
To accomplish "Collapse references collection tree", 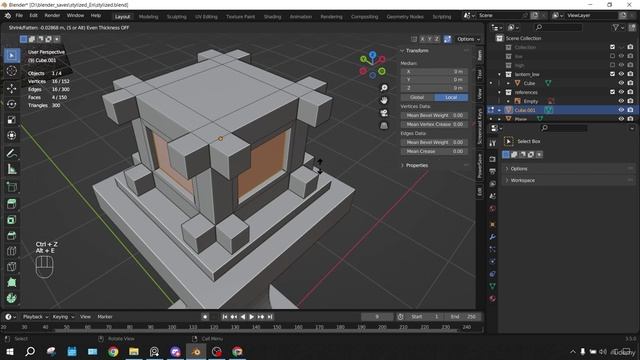I will click(500, 92).
